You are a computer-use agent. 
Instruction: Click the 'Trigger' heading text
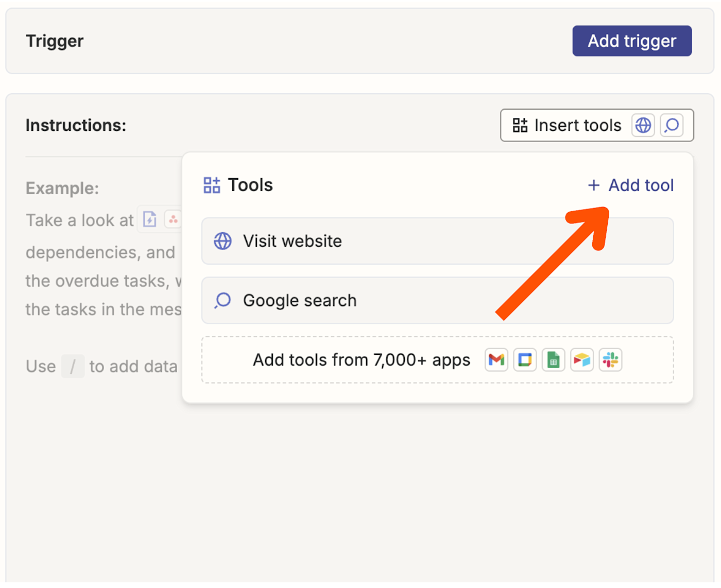click(55, 41)
